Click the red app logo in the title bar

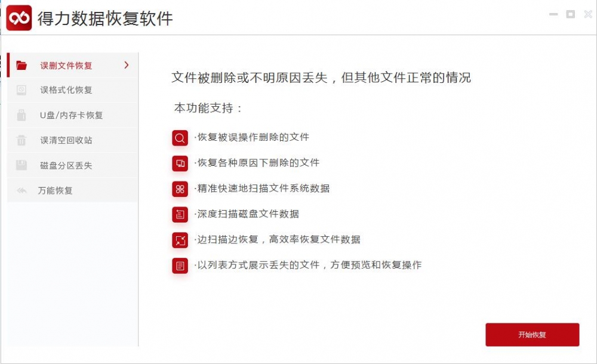coord(19,18)
